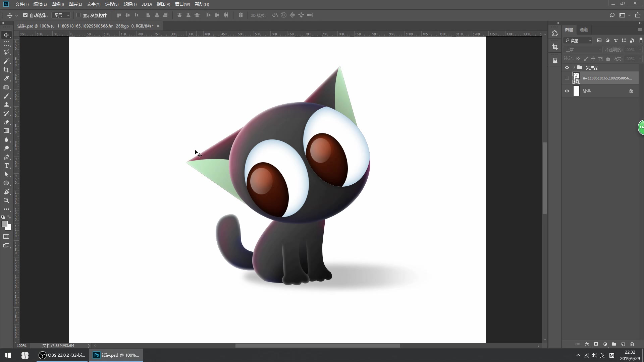Open the 图层 auto-select dropdown
The height and width of the screenshot is (362, 644).
(62, 15)
